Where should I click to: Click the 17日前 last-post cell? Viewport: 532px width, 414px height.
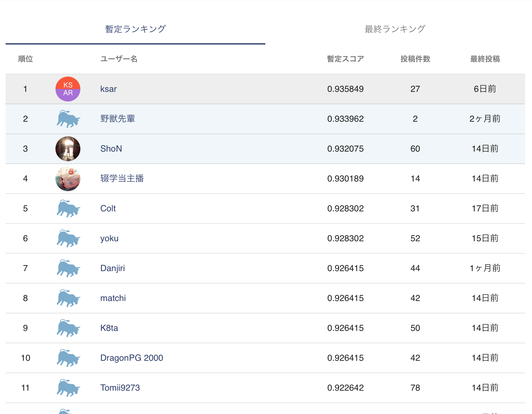pos(485,209)
